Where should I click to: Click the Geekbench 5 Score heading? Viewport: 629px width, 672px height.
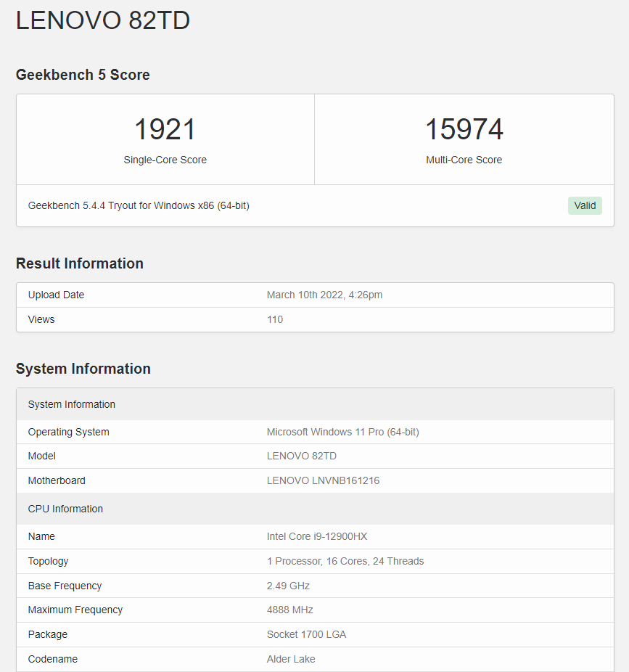pos(83,75)
